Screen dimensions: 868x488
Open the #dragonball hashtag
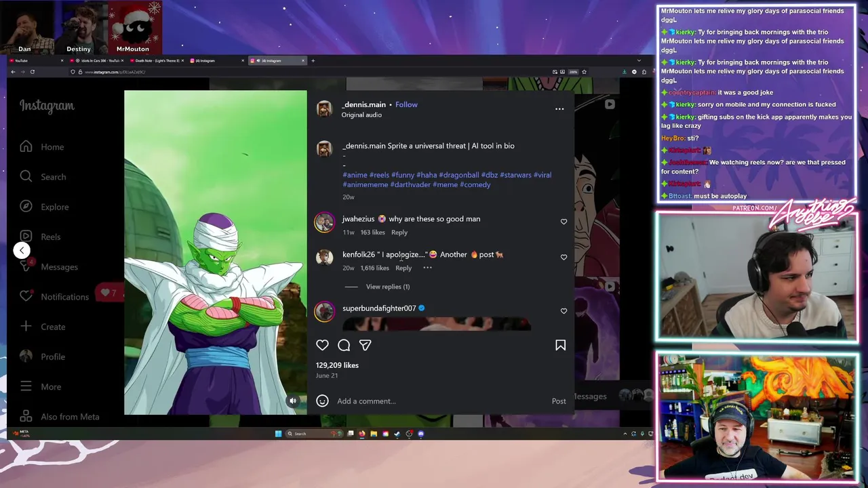[459, 175]
